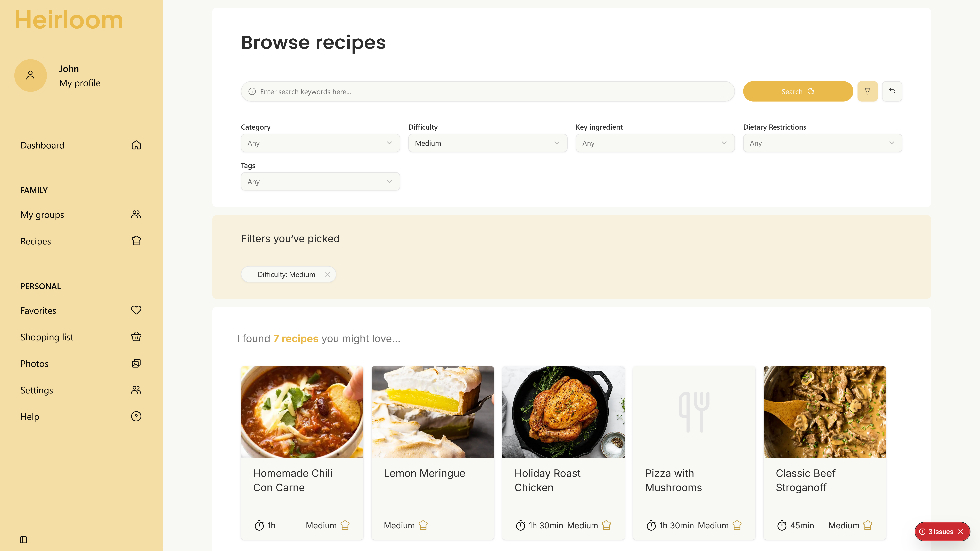Open Favorites via the heart icon
The width and height of the screenshot is (980, 551).
[x=136, y=310]
